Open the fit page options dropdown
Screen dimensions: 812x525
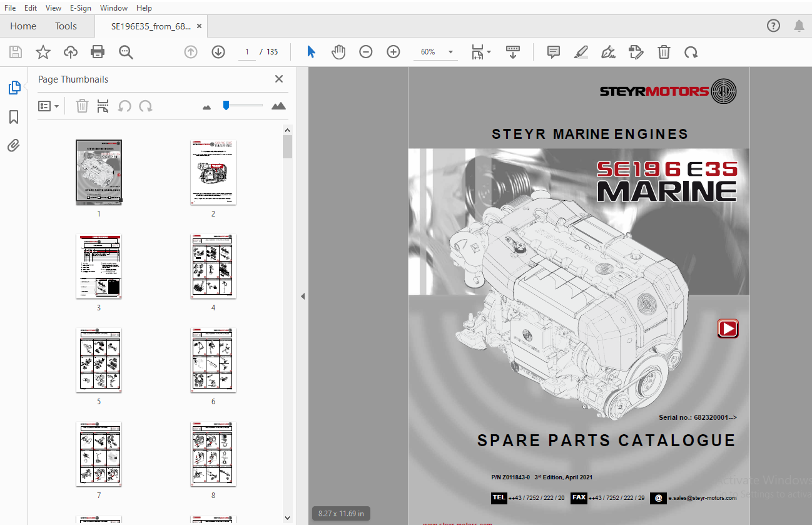coord(480,52)
